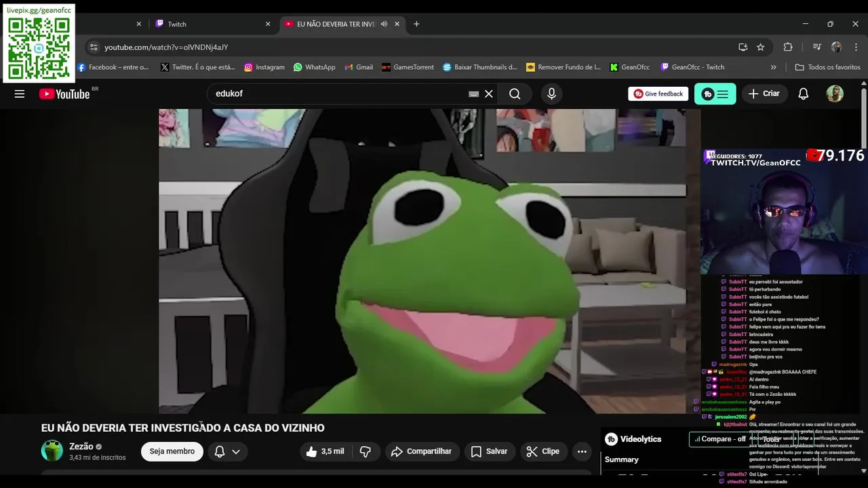Viewport: 868px width, 488px height.
Task: View site information icon by the URL
Action: click(94, 47)
